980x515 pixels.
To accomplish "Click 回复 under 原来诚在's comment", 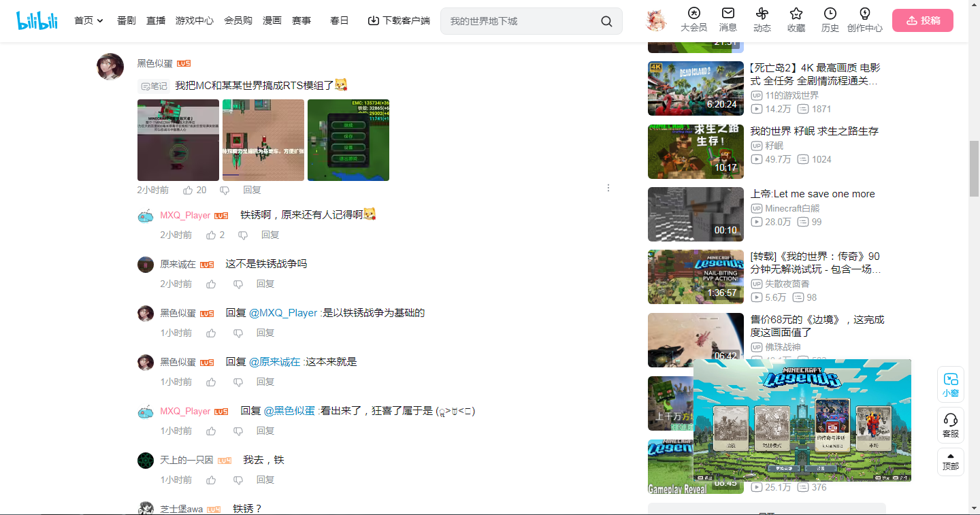I will coord(265,284).
